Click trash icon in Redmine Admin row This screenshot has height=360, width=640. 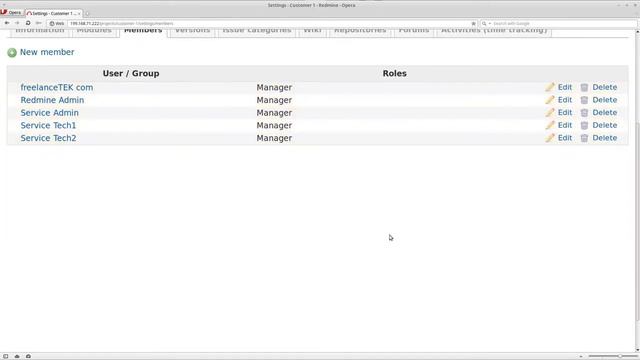[x=584, y=100]
